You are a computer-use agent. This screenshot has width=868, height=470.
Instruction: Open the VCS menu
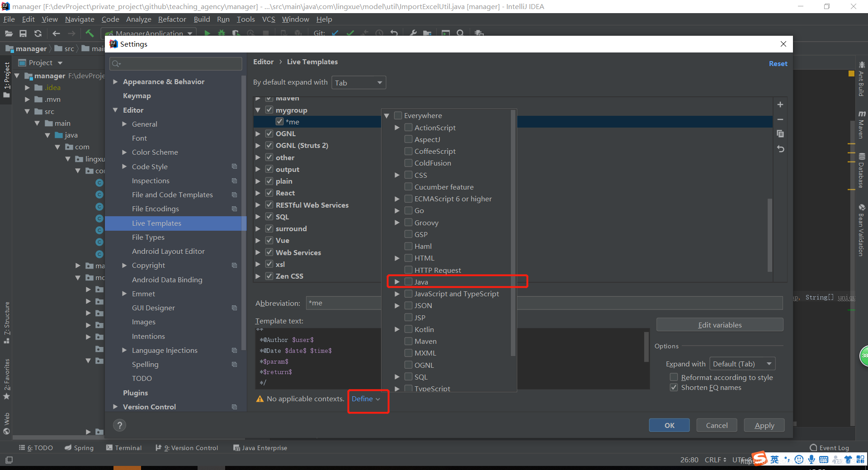coord(269,19)
